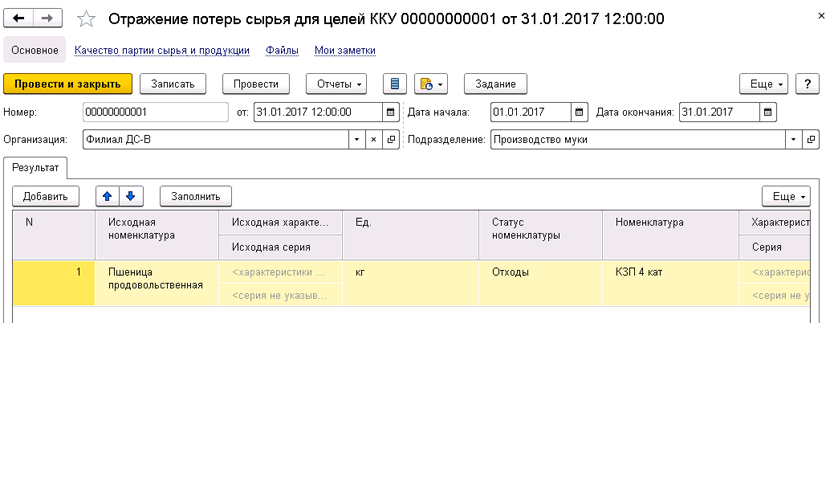
Task: Open the Отчеты dropdown menu
Action: 336,84
